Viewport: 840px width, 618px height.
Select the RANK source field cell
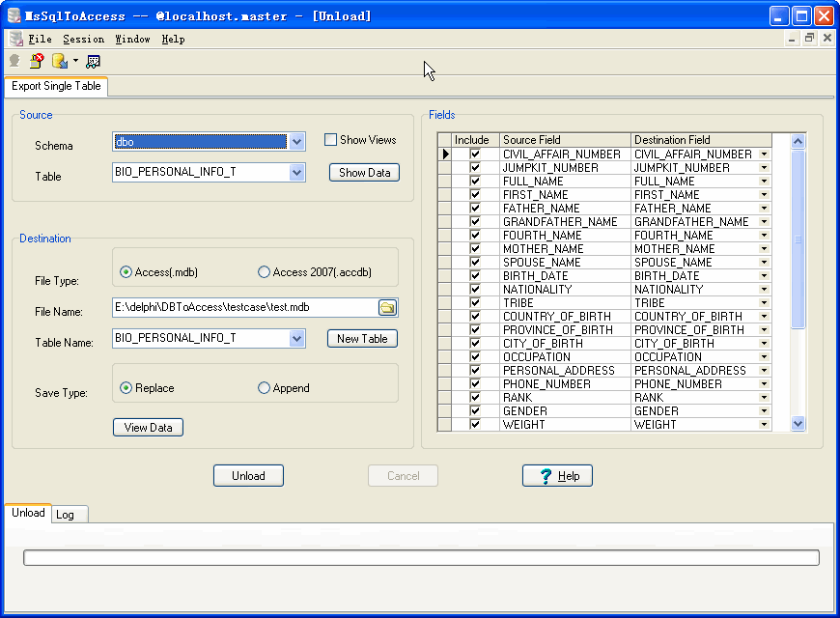point(565,398)
